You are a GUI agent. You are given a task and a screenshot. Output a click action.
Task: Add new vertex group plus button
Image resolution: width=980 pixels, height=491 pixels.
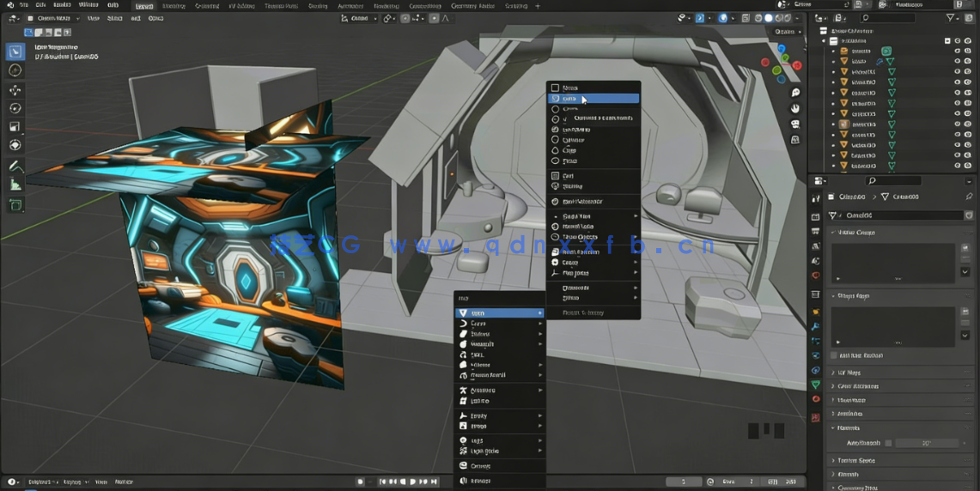coord(965,248)
